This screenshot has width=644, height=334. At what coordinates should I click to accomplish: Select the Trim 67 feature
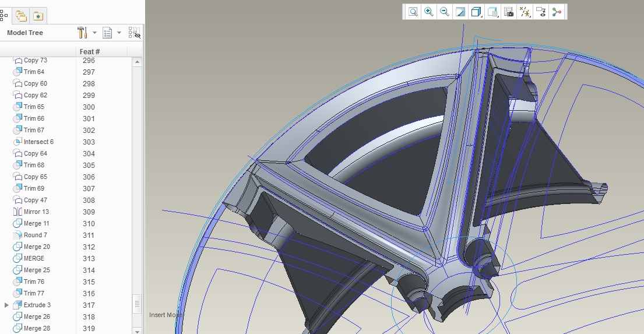[34, 130]
